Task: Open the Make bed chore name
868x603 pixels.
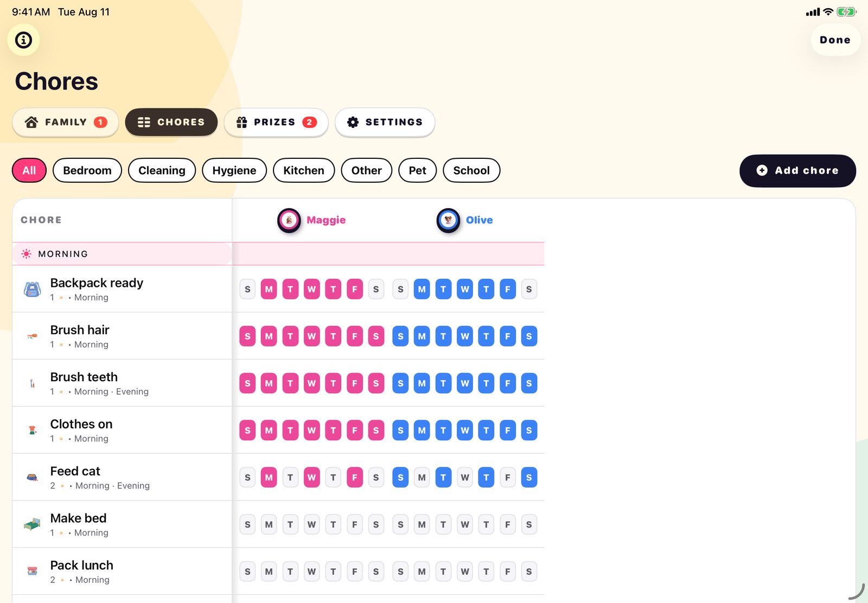Action: tap(78, 518)
